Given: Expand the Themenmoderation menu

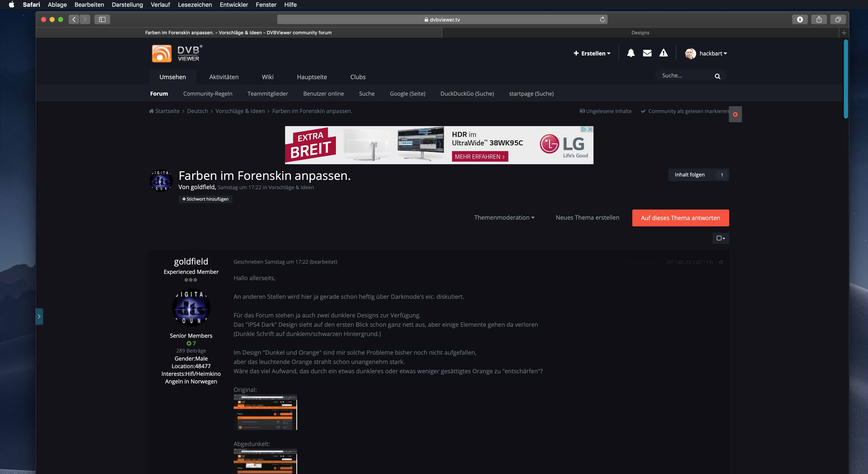Looking at the screenshot, I should point(504,218).
